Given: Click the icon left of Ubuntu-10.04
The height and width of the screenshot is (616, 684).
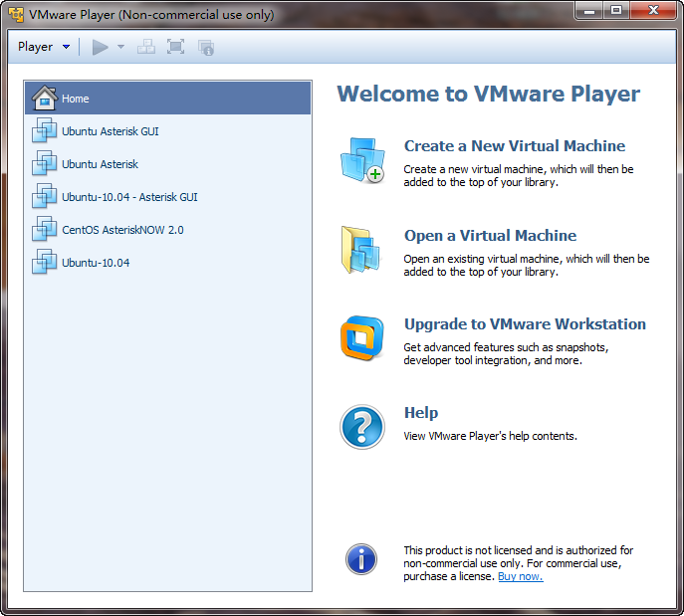Looking at the screenshot, I should click(x=44, y=262).
